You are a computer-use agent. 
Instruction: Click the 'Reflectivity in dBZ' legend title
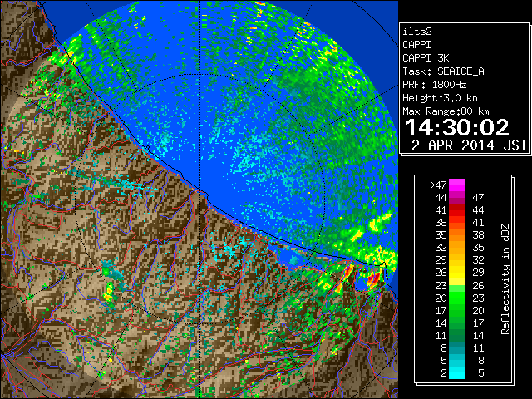click(x=505, y=279)
